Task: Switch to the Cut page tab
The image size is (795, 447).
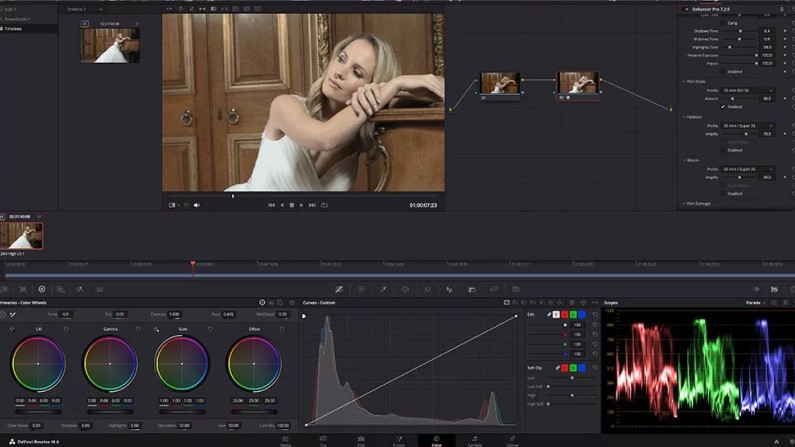Action: 323,441
